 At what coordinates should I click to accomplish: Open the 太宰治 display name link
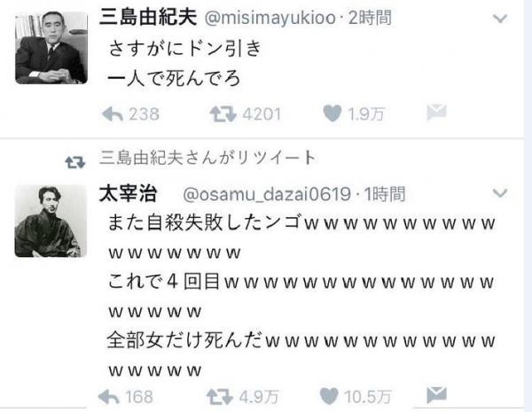point(128,194)
